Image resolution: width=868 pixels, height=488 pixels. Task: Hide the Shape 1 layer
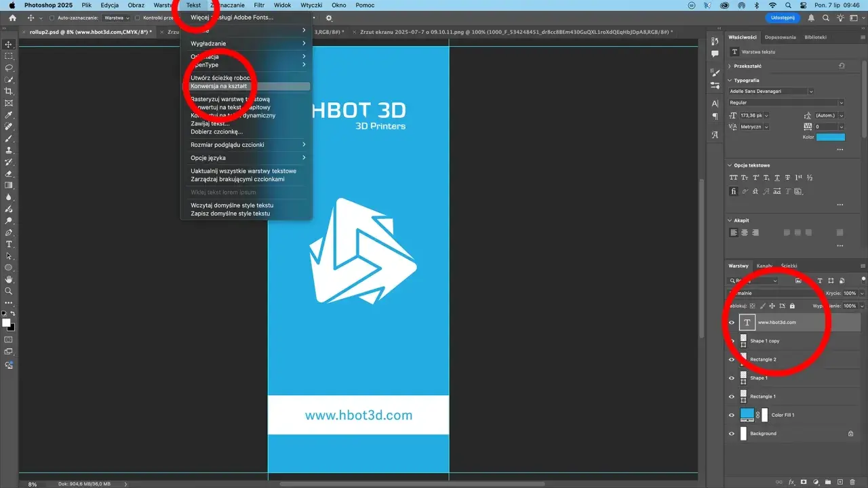coord(731,378)
